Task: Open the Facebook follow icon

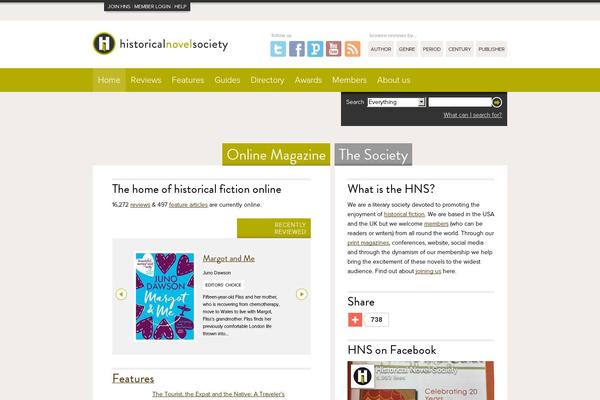Action: (x=297, y=49)
